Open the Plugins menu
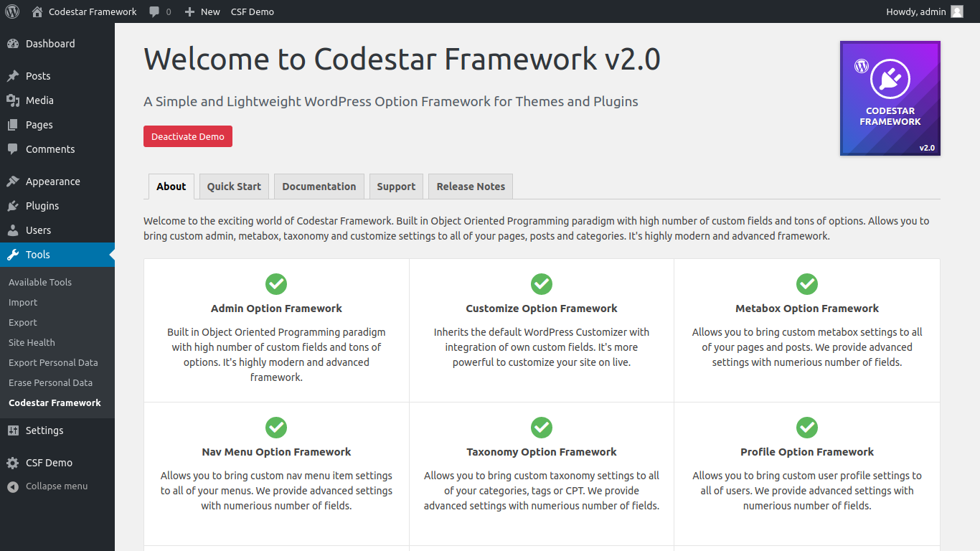The height and width of the screenshot is (551, 980). point(42,206)
